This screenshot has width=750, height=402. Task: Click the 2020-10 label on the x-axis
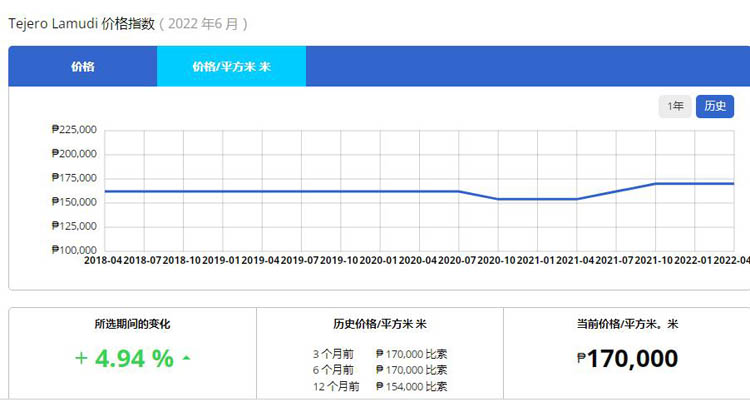coord(498,259)
